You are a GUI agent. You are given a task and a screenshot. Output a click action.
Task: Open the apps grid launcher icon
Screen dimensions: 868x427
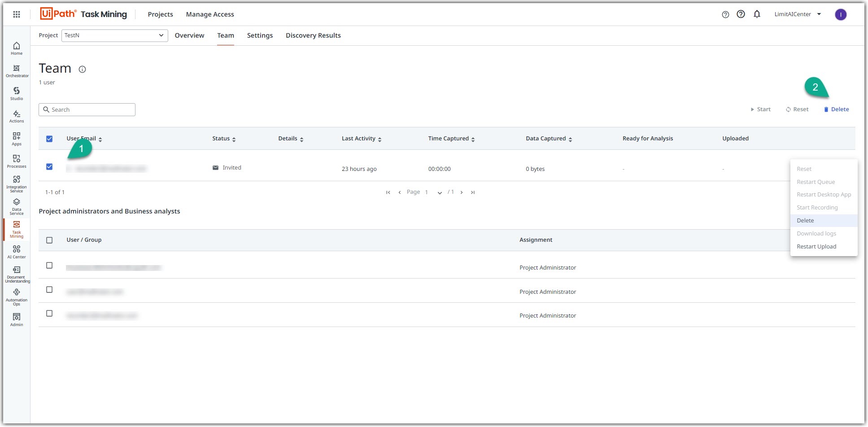[17, 14]
